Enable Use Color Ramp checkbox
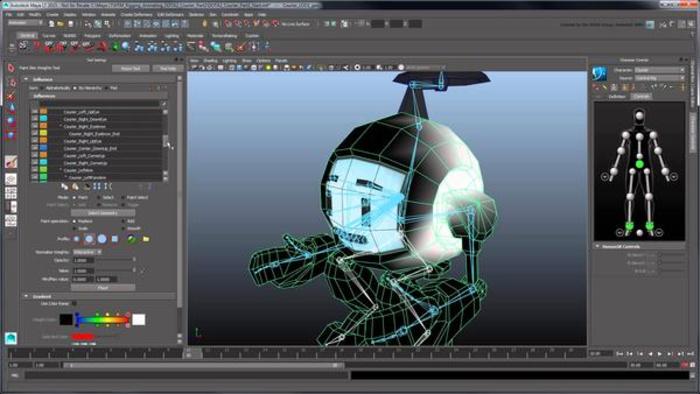Viewport: 700px width, 394px height. pyautogui.click(x=74, y=303)
